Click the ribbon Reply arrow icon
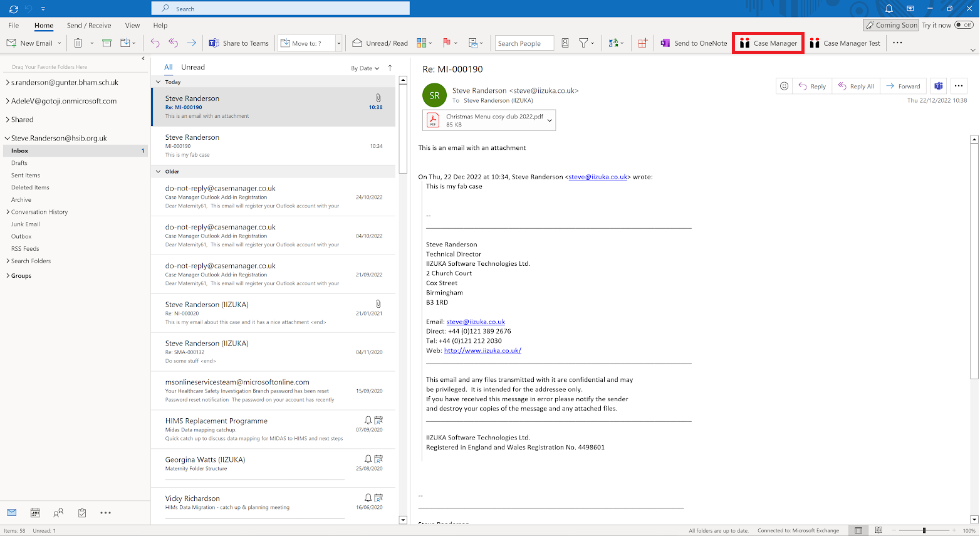 point(155,43)
